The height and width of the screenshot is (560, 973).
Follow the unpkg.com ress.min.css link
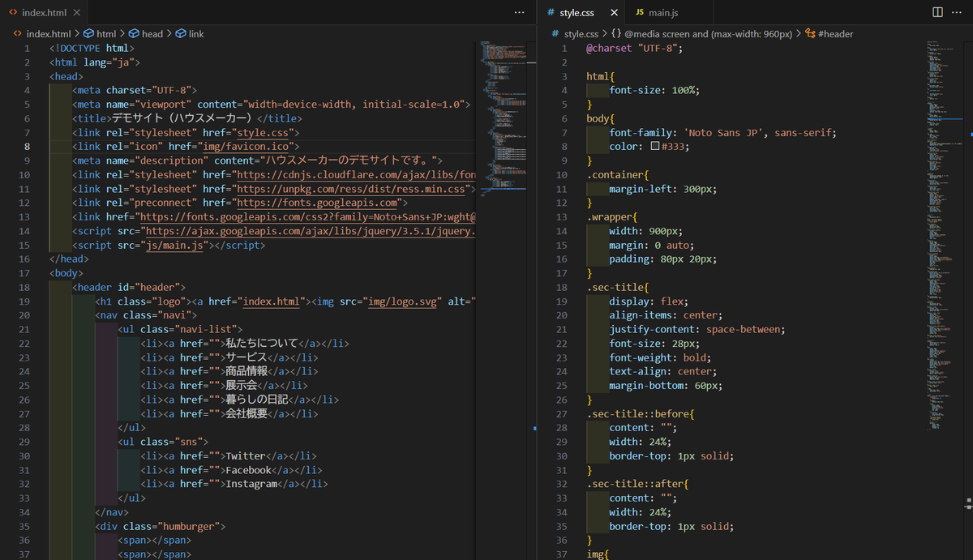tap(351, 189)
